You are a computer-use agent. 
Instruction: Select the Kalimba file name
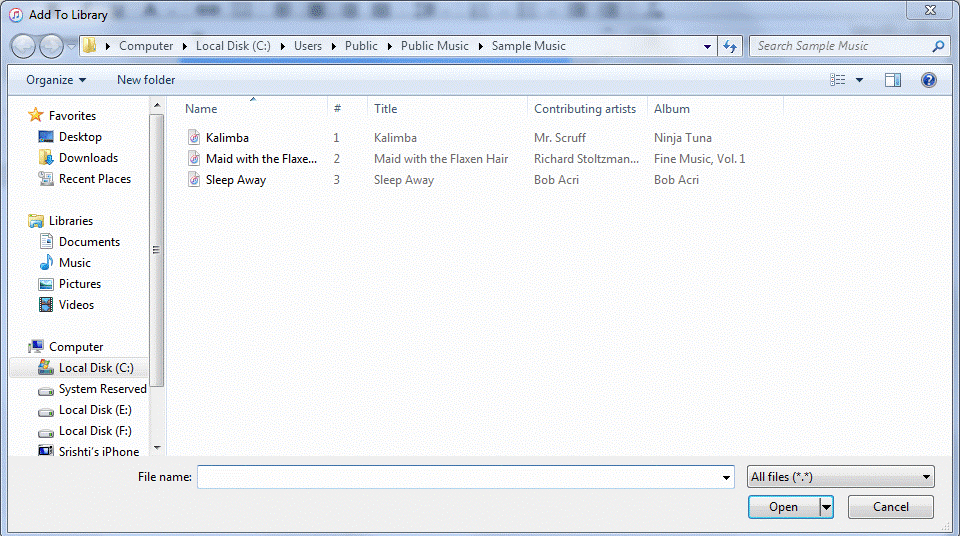pos(227,138)
